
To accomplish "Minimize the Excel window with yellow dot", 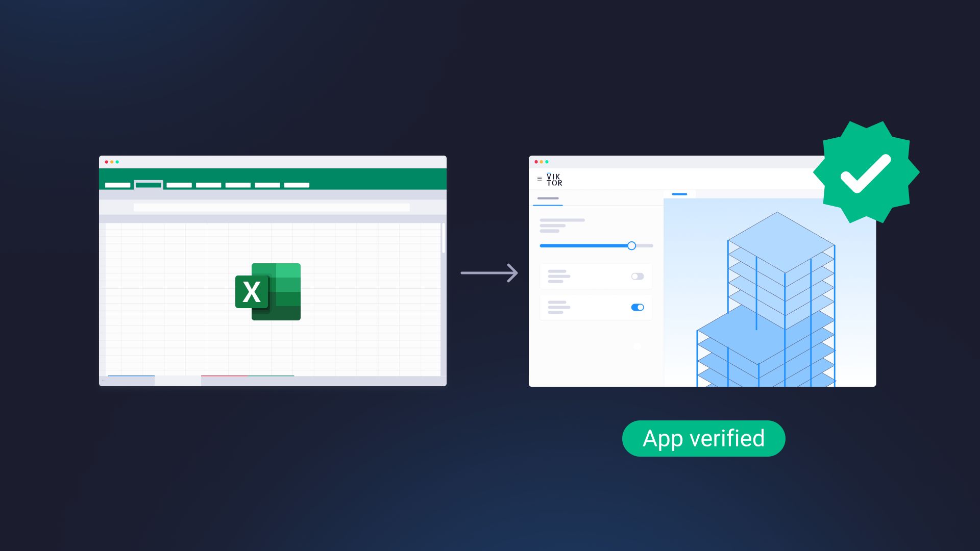I will point(112,162).
